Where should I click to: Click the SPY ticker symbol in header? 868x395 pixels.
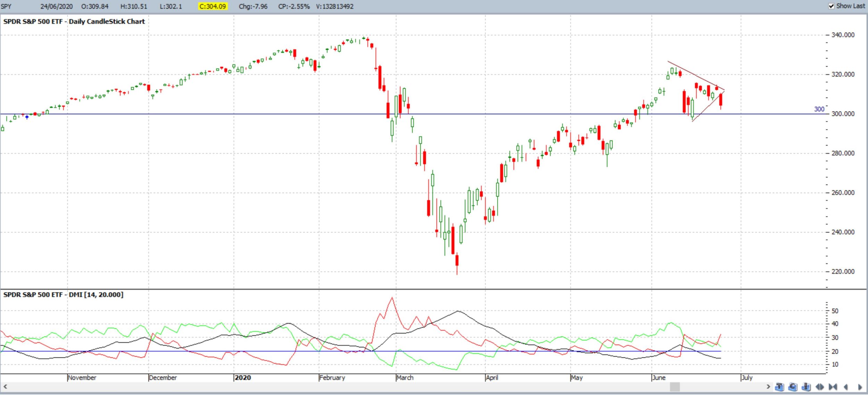[x=6, y=6]
